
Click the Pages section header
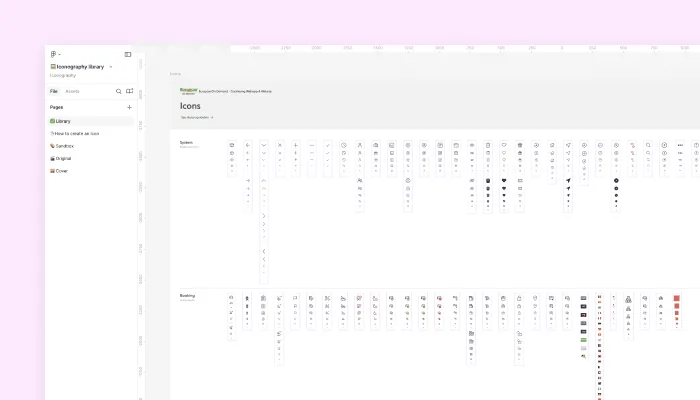tap(56, 107)
